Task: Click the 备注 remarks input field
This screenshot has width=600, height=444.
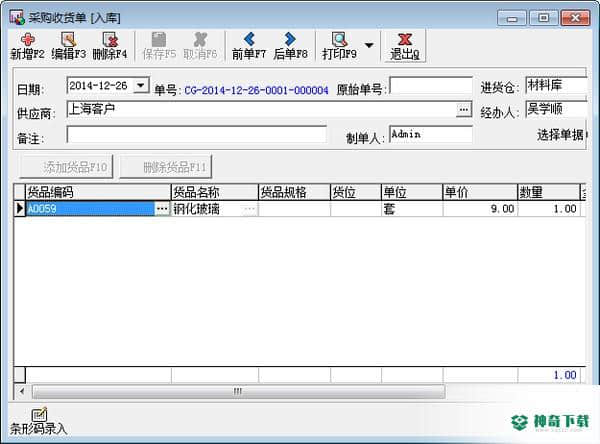Action: click(197, 134)
